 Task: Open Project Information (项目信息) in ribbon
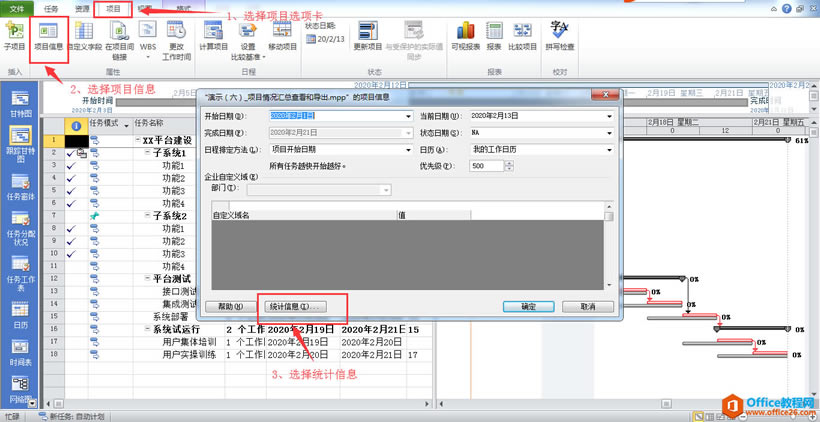click(x=49, y=36)
